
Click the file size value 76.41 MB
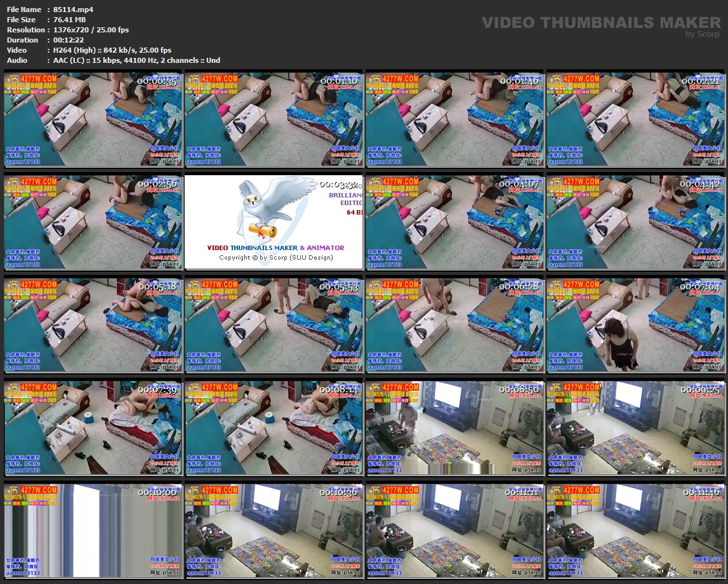70,20
